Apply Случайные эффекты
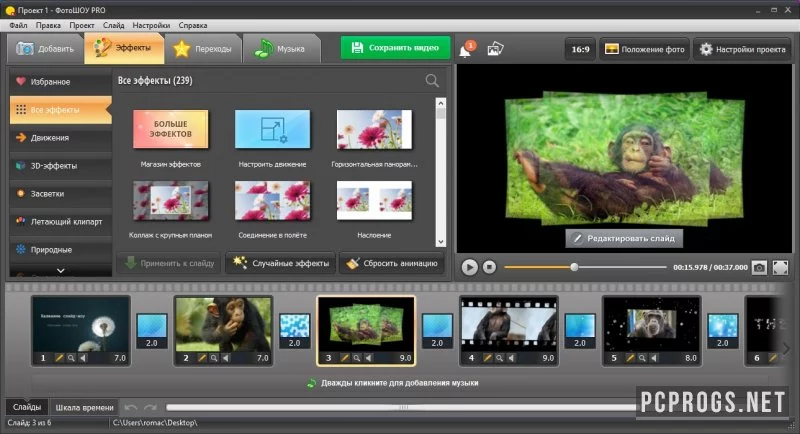The height and width of the screenshot is (434, 800). 281,263
